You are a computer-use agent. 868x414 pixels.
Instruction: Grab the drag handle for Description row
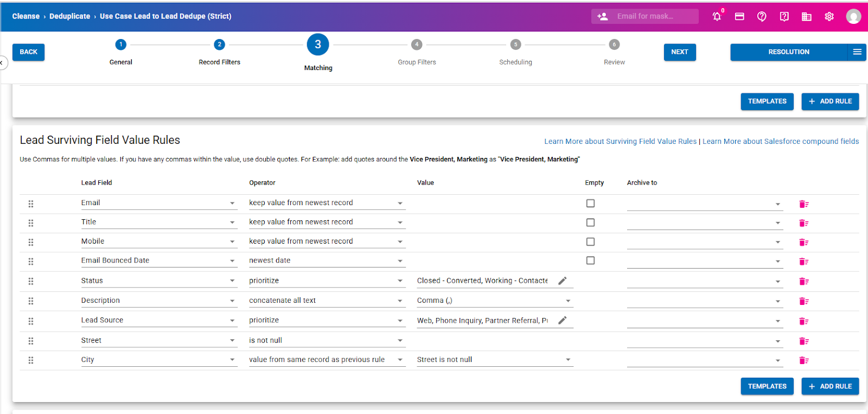[31, 301]
